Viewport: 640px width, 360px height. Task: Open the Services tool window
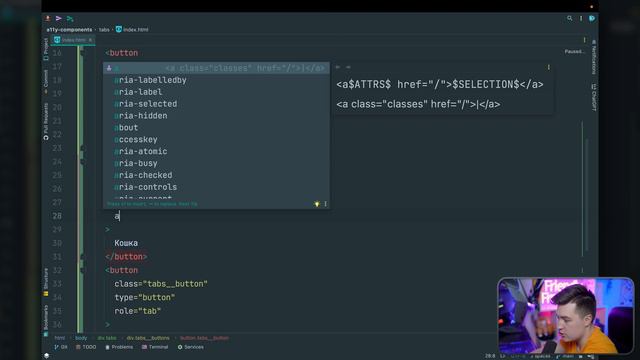(190, 347)
